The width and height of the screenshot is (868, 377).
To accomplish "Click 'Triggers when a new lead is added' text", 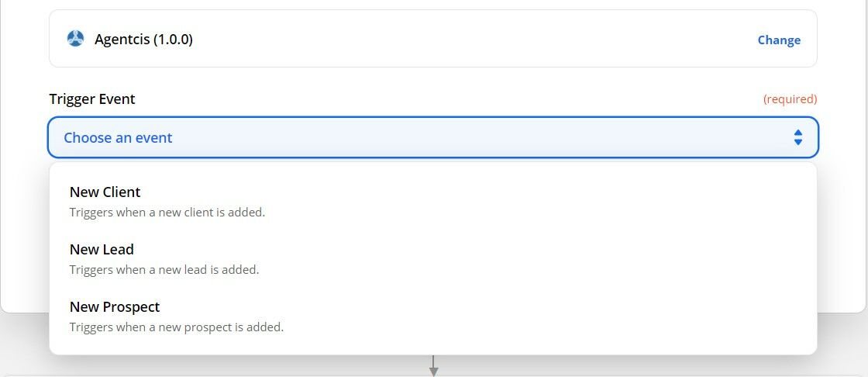I will click(164, 270).
